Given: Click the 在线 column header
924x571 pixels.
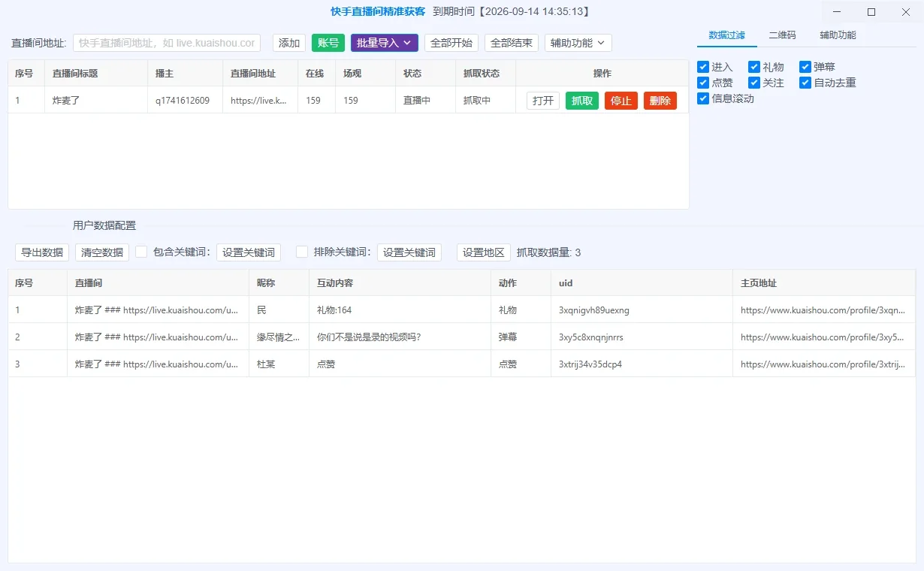Looking at the screenshot, I should coord(315,73).
